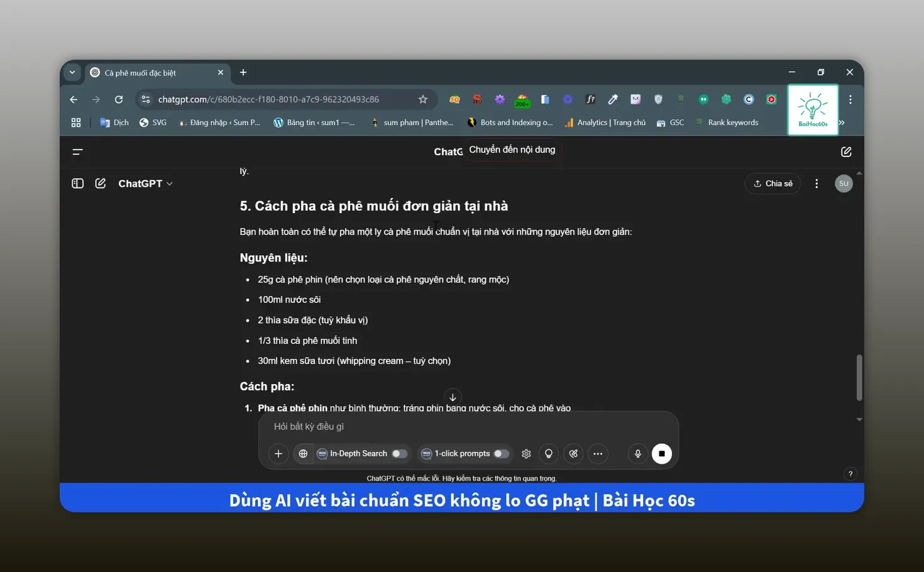The width and height of the screenshot is (924, 572).
Task: Click the eyedropper color picker extension
Action: [613, 99]
